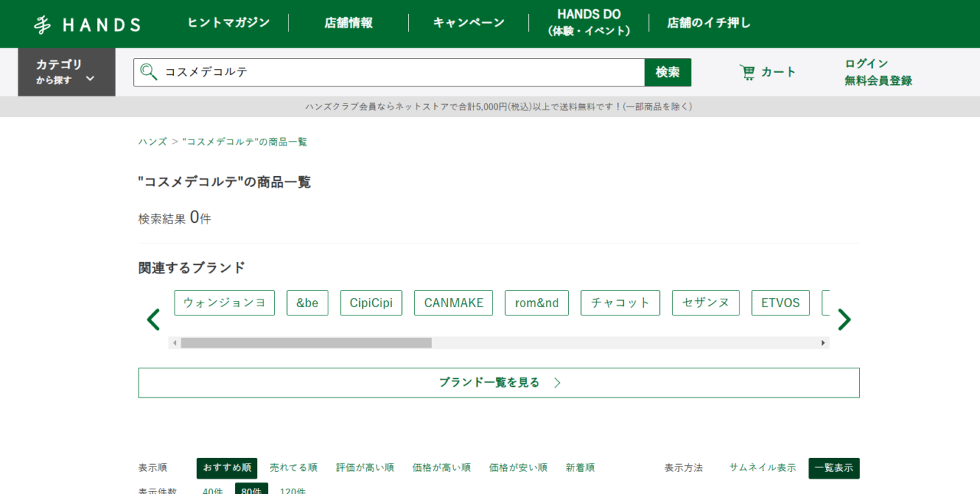Sort by 評価が高い順

click(365, 468)
